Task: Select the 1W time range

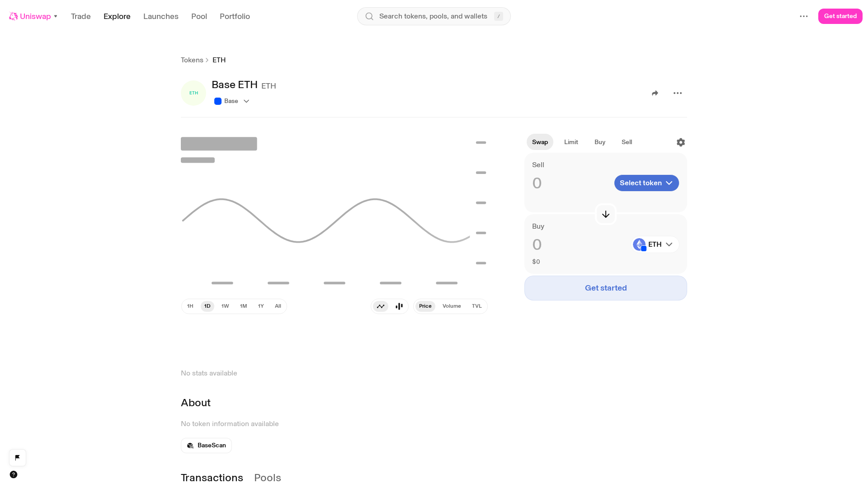Action: (x=225, y=306)
